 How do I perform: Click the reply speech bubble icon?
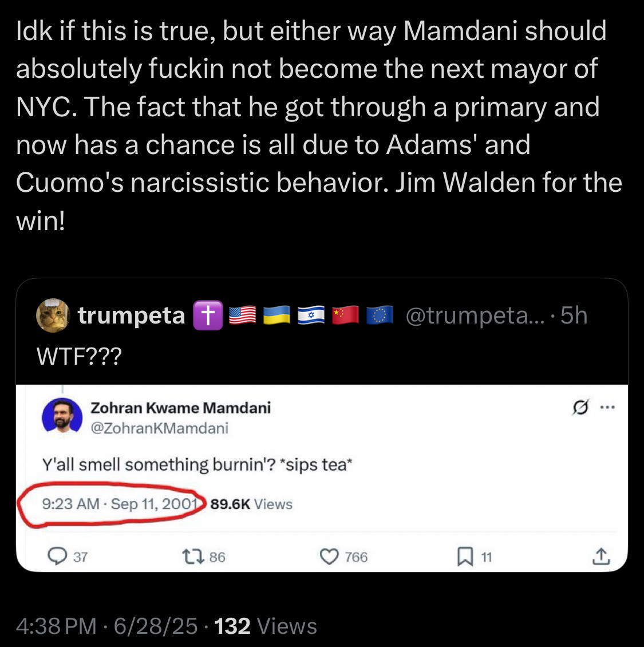tap(57, 556)
